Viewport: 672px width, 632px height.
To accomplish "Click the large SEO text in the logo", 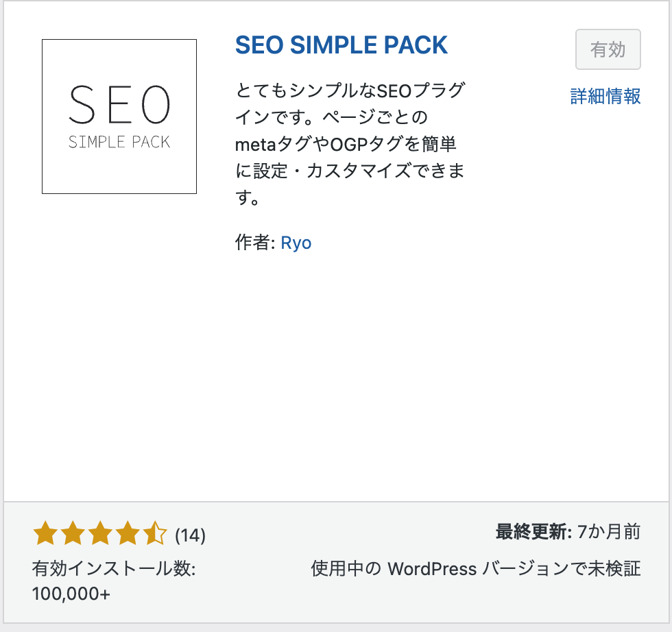I will [119, 105].
